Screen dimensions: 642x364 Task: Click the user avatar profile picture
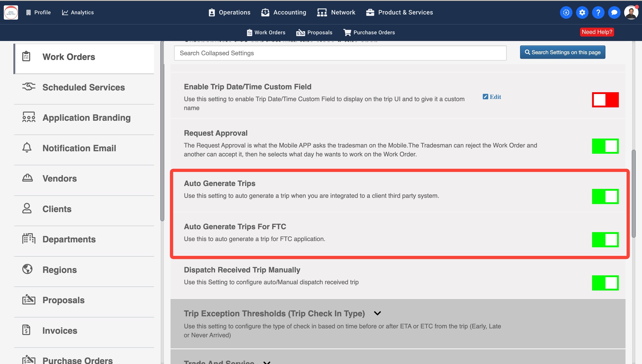pyautogui.click(x=631, y=12)
